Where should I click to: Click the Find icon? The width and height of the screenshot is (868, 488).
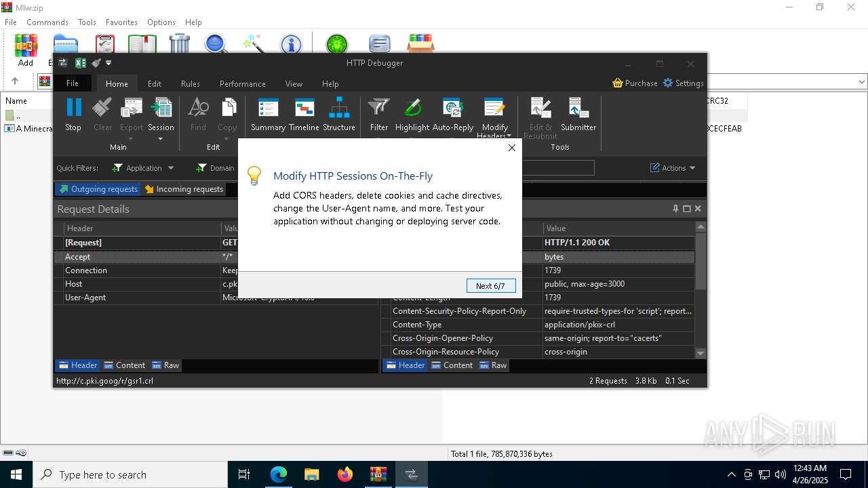(x=198, y=108)
